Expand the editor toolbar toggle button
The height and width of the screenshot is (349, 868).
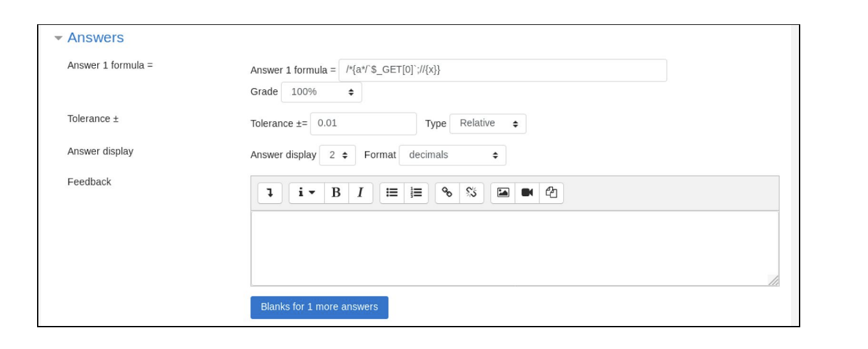[270, 192]
